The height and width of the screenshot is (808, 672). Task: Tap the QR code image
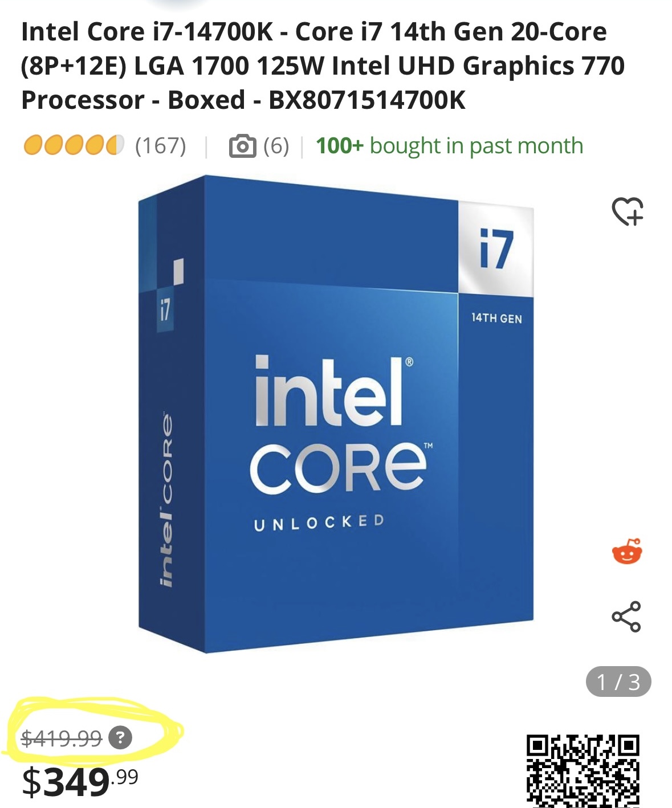pyautogui.click(x=583, y=771)
